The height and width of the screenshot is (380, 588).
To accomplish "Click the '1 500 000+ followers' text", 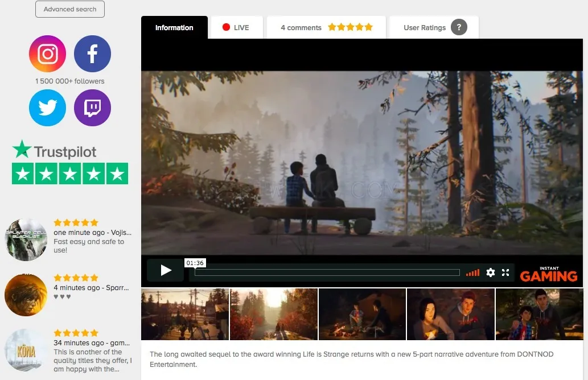I will tap(70, 81).
